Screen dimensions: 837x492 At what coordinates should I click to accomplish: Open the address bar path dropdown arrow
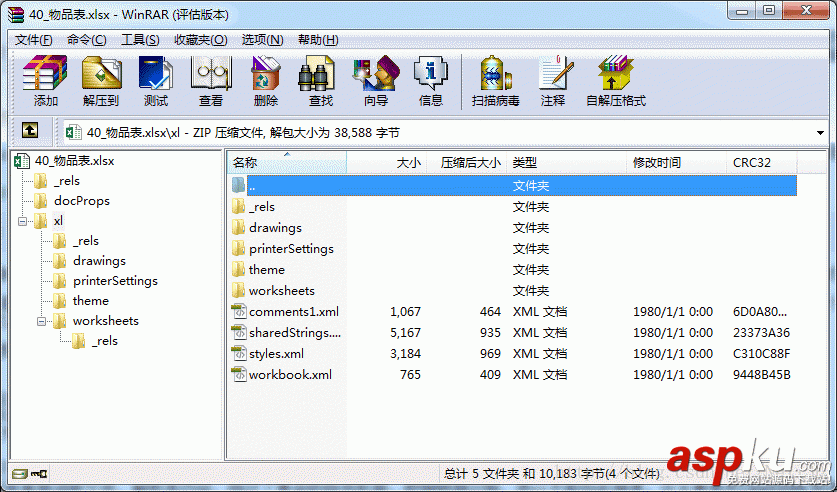click(x=820, y=132)
